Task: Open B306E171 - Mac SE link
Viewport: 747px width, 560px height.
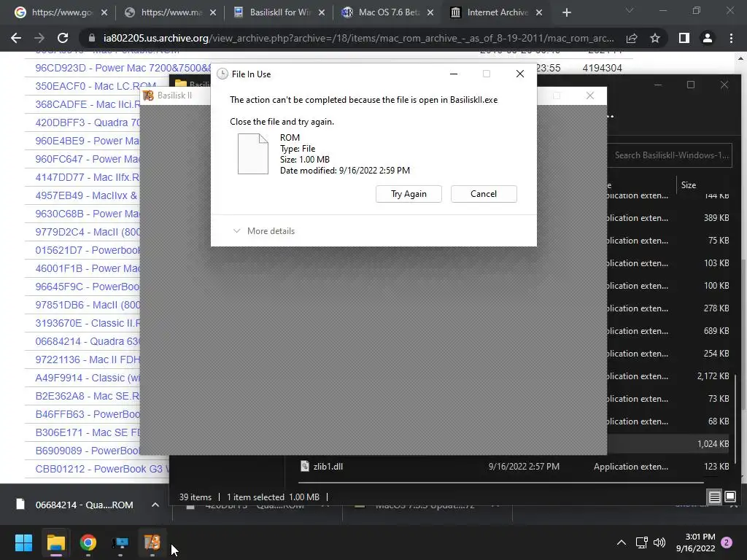Action: 88,432
